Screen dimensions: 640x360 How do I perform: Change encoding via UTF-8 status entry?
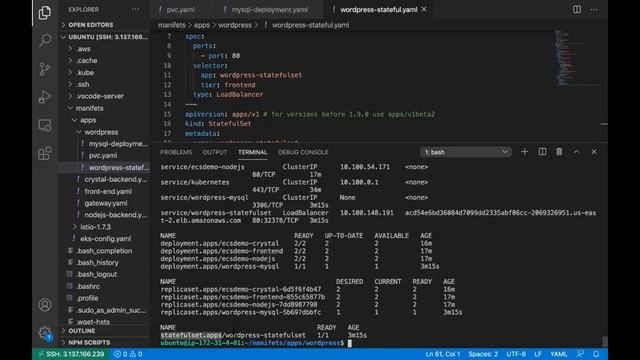[x=516, y=354]
